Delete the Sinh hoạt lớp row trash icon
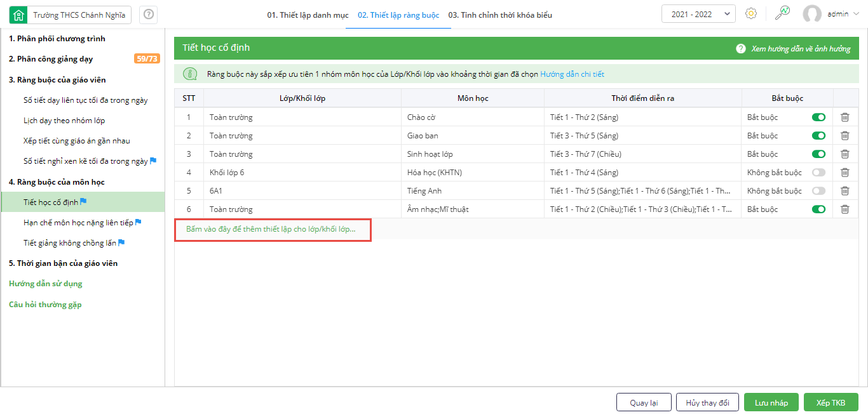Viewport: 868px width, 417px height. click(x=845, y=154)
